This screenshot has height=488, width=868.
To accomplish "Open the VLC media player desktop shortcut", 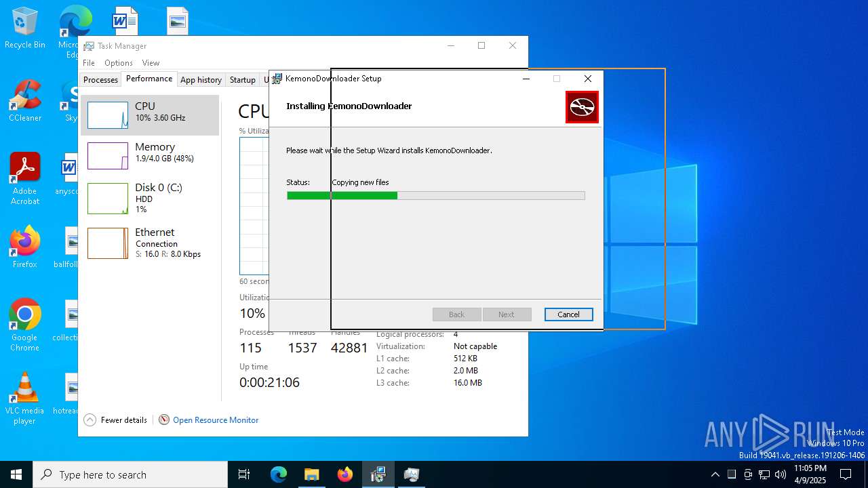I will (x=25, y=399).
